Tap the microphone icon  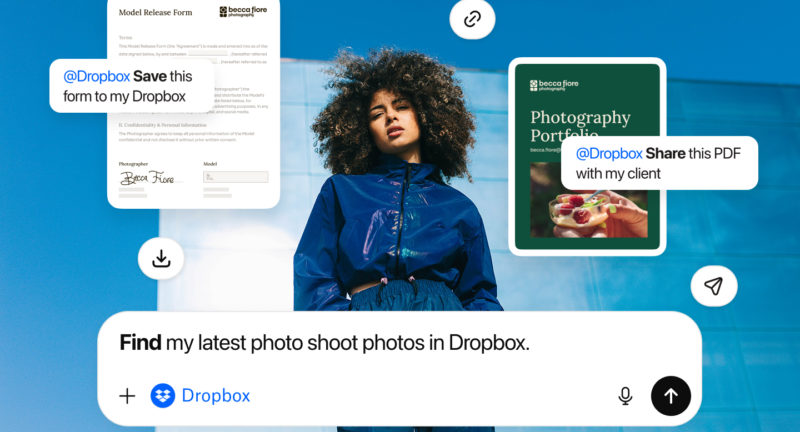[x=625, y=396]
